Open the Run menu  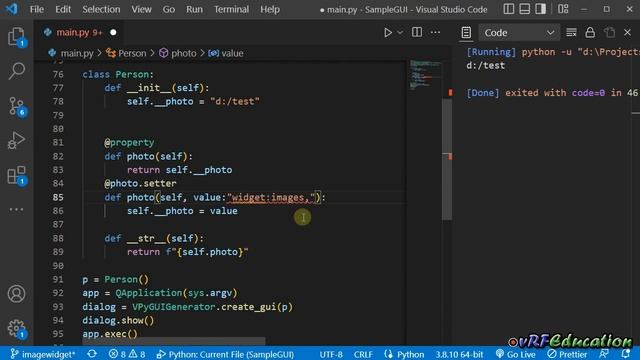(x=194, y=9)
